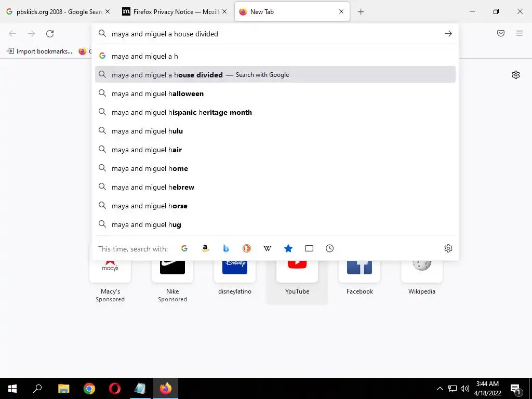The width and height of the screenshot is (532, 399).
Task: Select suggestion 'maya and miguel home'
Action: click(275, 168)
